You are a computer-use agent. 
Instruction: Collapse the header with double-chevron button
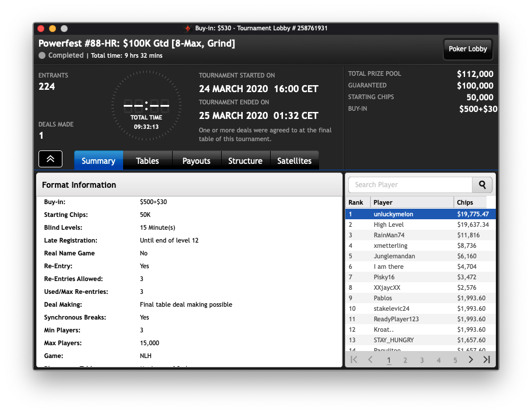point(50,159)
